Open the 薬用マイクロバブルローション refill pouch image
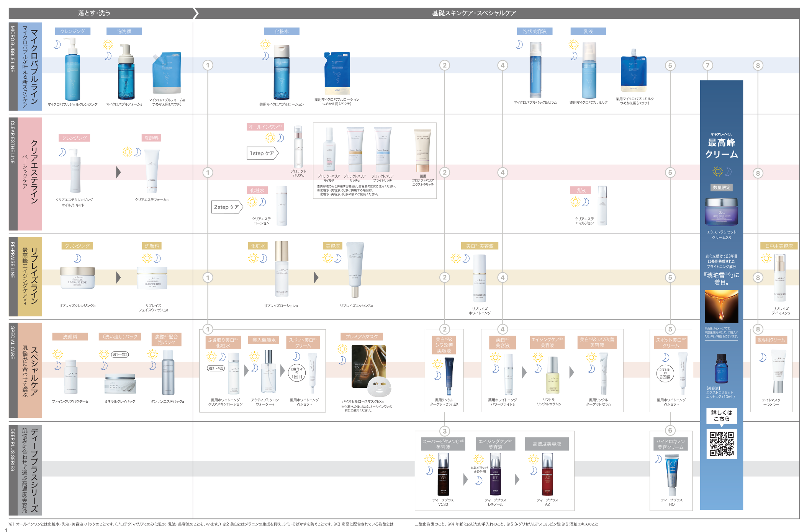 [x=337, y=73]
